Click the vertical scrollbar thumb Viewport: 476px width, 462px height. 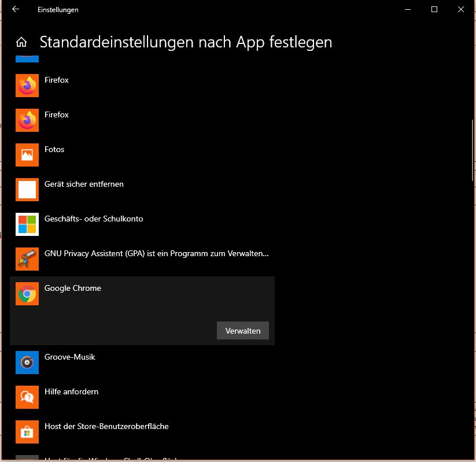(x=473, y=151)
